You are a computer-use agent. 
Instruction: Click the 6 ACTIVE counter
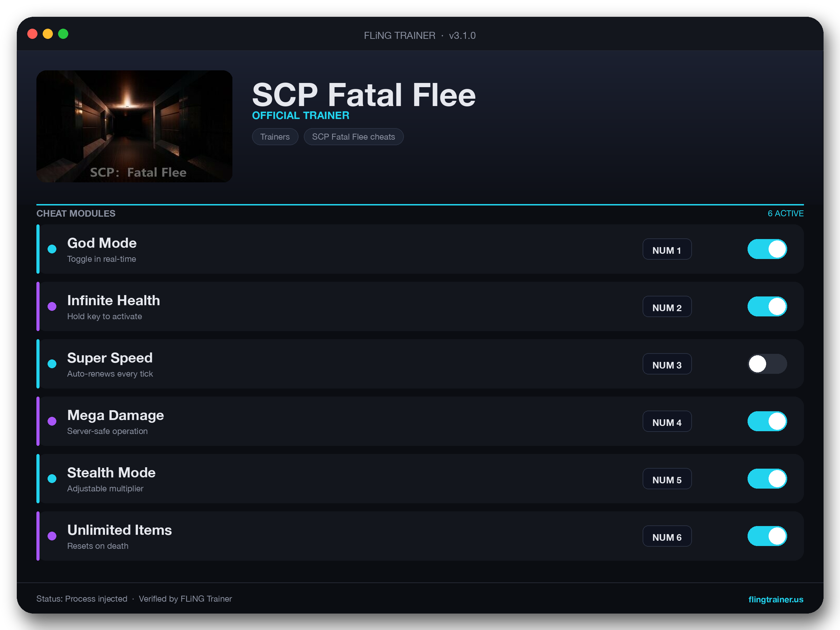[x=785, y=213]
